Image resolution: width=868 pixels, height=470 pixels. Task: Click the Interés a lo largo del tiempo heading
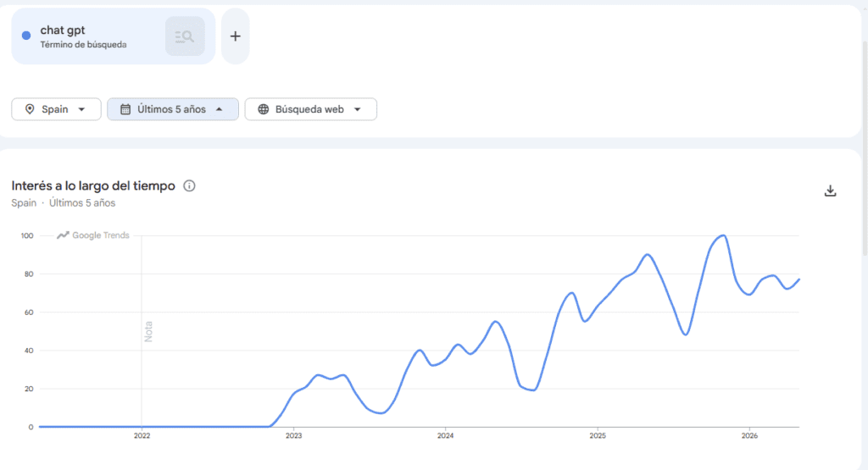click(x=93, y=185)
